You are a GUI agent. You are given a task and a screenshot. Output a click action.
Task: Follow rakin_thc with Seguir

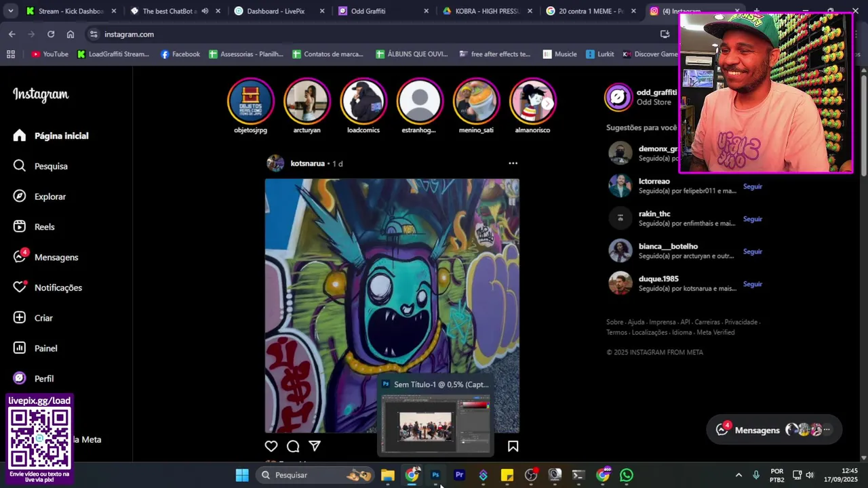[753, 219]
